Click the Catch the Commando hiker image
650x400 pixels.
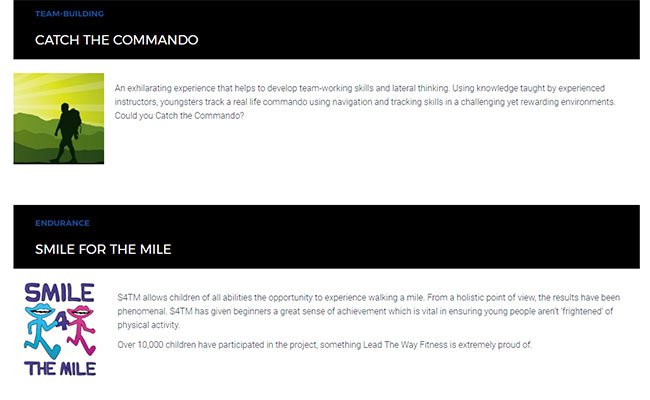tap(58, 118)
